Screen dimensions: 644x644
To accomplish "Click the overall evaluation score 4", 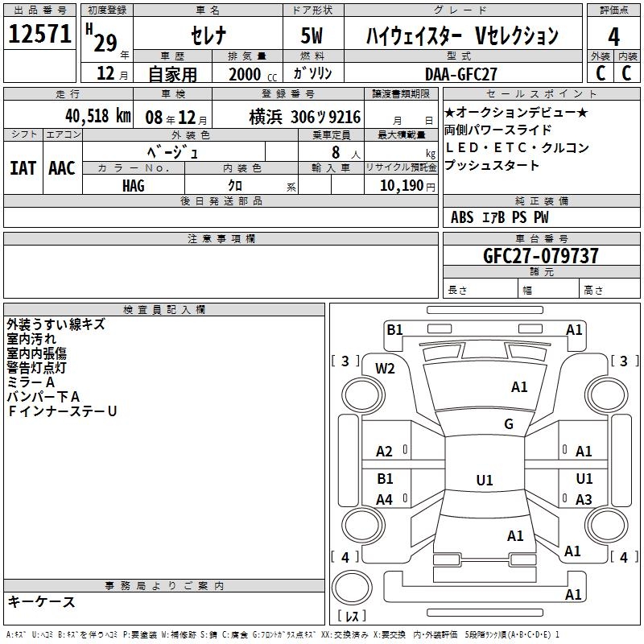I will [x=613, y=37].
